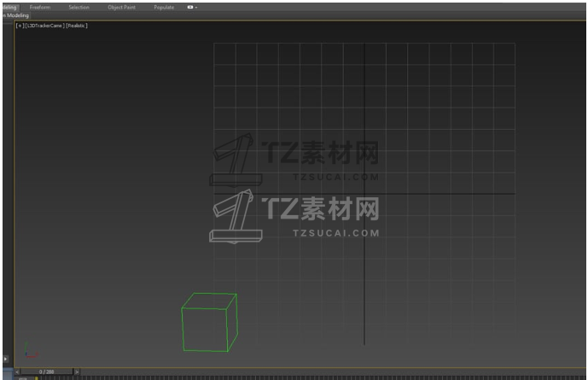Select the green wireframe cube object
The width and height of the screenshot is (588, 380).
click(x=209, y=322)
